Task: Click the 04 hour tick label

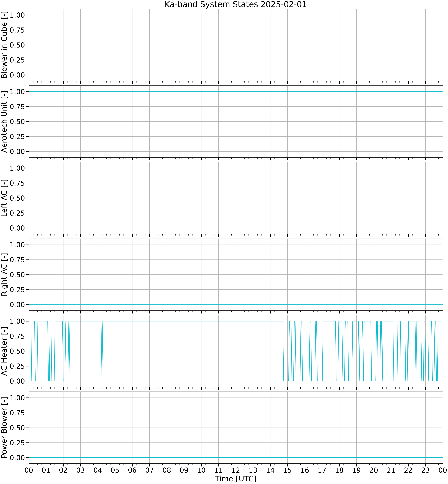Action: coord(98,470)
